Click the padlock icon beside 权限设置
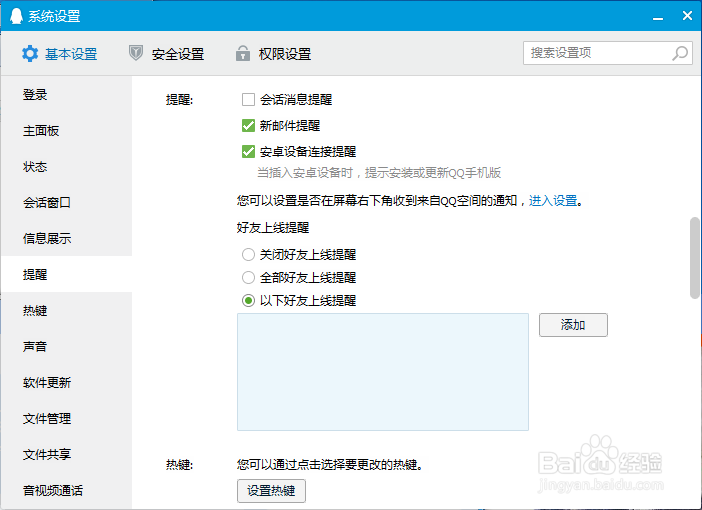This screenshot has width=702, height=510. click(x=243, y=53)
